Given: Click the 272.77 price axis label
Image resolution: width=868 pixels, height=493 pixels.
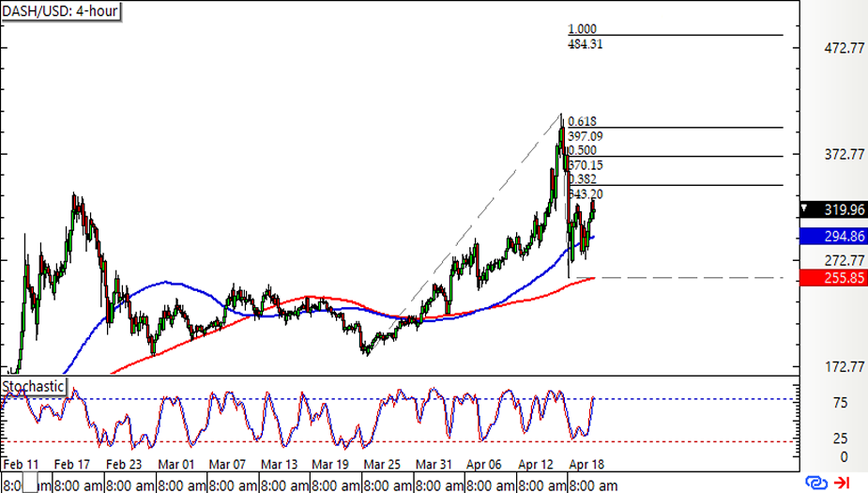Looking at the screenshot, I should (845, 260).
